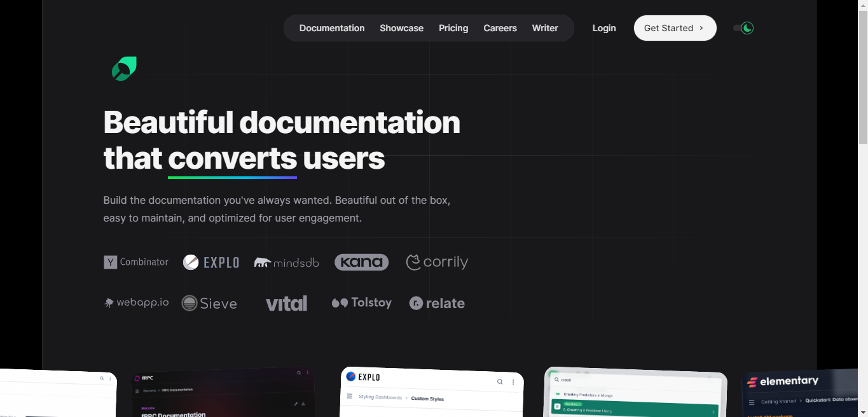The height and width of the screenshot is (417, 868).
Task: Open kebab menu in leftmost white card
Action: [x=110, y=379]
